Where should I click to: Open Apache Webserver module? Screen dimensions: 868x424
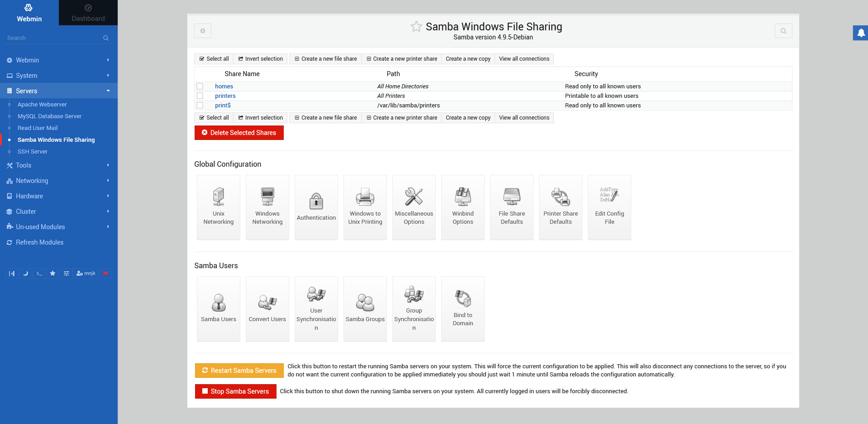coord(42,105)
